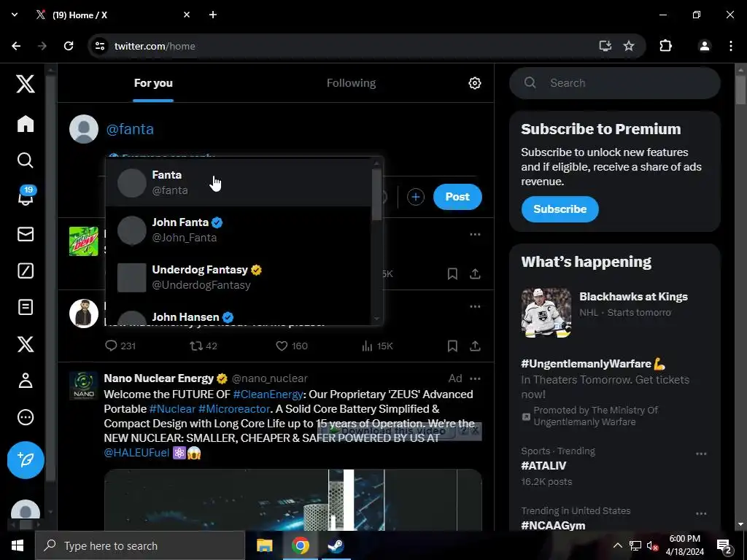This screenshot has width=747, height=560.
Task: Go back to previous page
Action: tap(16, 46)
